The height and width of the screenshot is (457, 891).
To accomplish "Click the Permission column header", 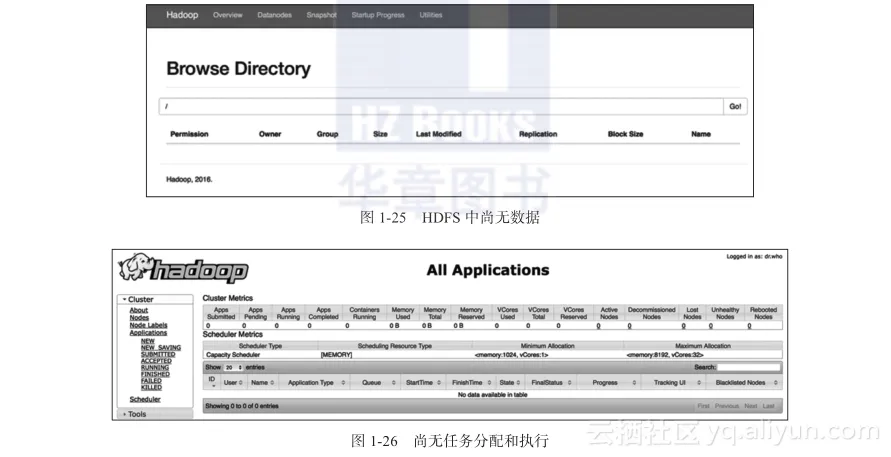I will point(189,134).
